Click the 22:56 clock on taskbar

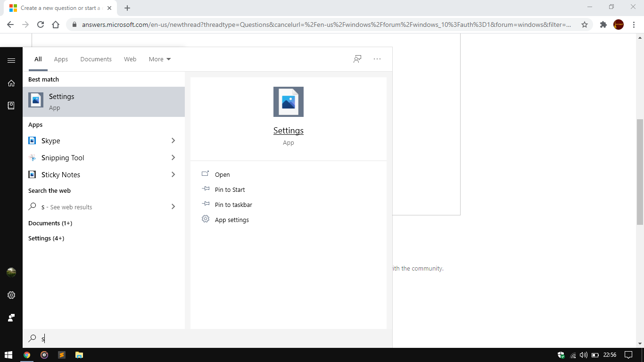tap(610, 355)
